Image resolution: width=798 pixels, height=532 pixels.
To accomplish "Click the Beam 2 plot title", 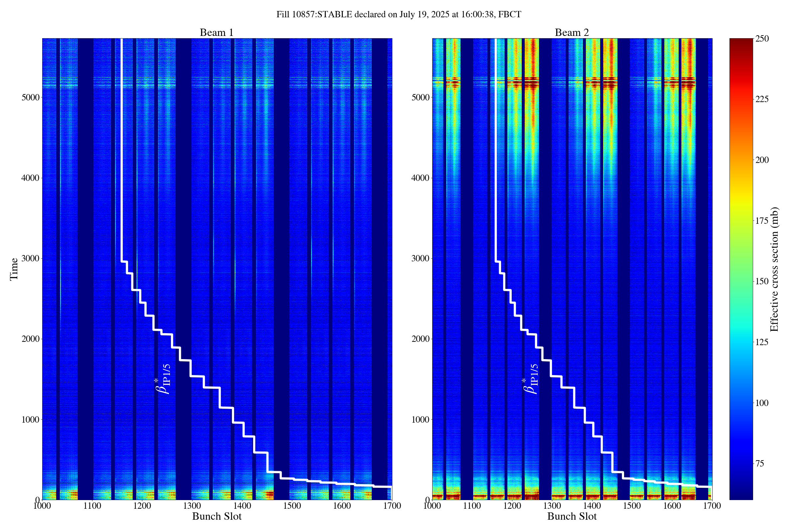I will point(572,33).
